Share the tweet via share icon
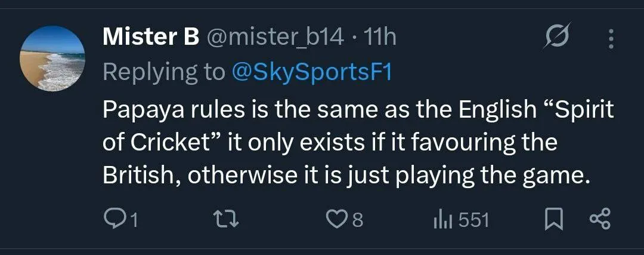Image resolution: width=644 pixels, height=255 pixels. (599, 220)
